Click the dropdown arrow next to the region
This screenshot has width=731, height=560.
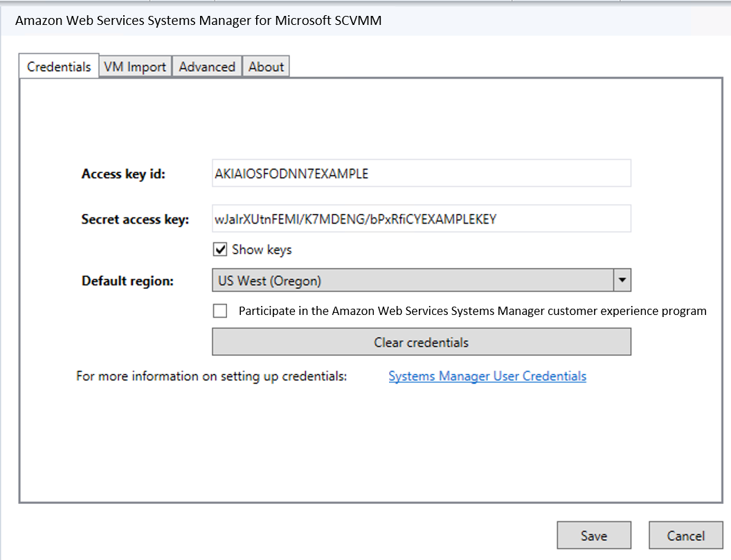(x=622, y=280)
